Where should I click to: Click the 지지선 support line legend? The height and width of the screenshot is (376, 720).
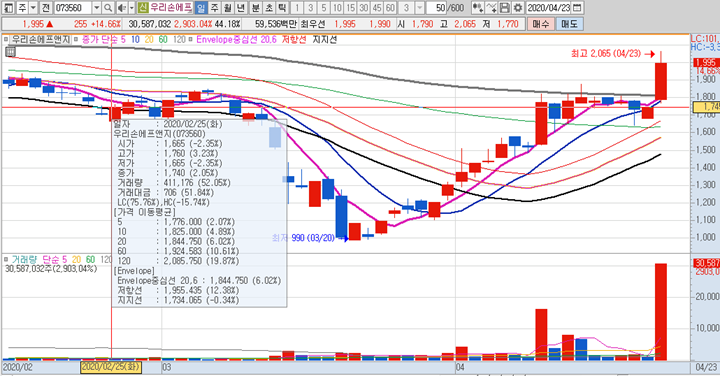(325, 39)
